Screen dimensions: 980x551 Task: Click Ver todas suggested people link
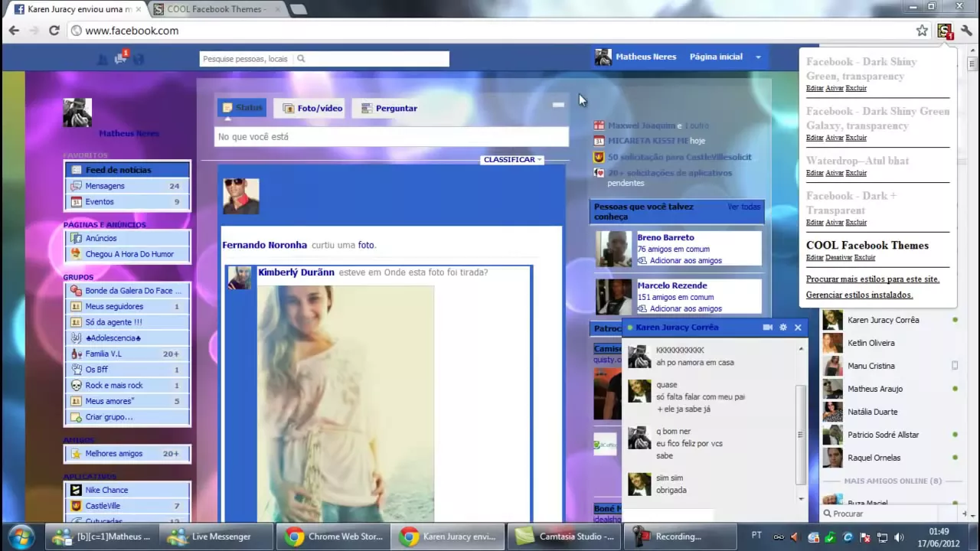[x=743, y=207]
